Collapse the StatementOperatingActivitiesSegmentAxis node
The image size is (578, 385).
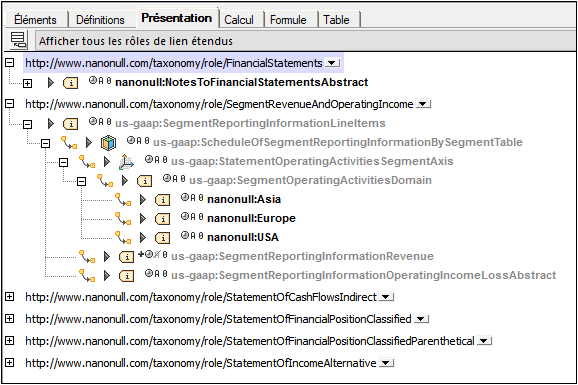pos(63,162)
